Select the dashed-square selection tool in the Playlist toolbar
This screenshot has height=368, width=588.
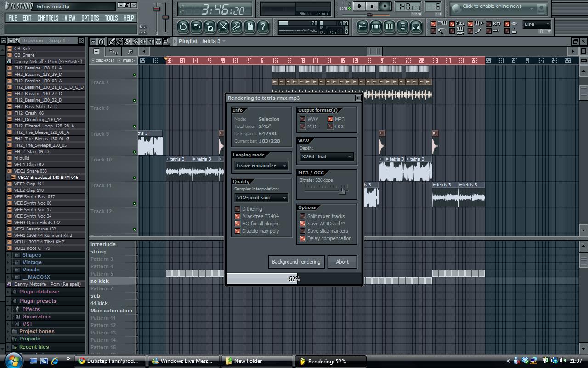[x=158, y=41]
